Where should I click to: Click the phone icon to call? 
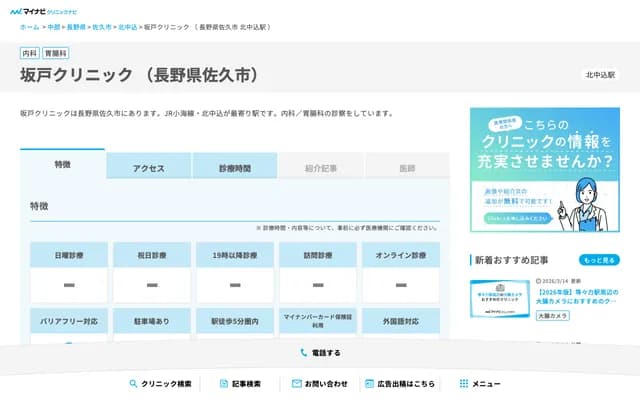click(x=304, y=353)
